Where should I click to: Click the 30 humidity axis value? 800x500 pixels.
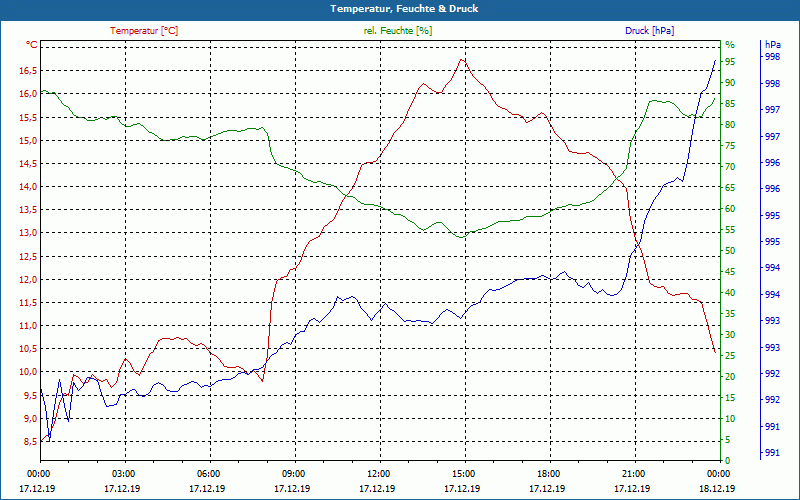coord(730,335)
